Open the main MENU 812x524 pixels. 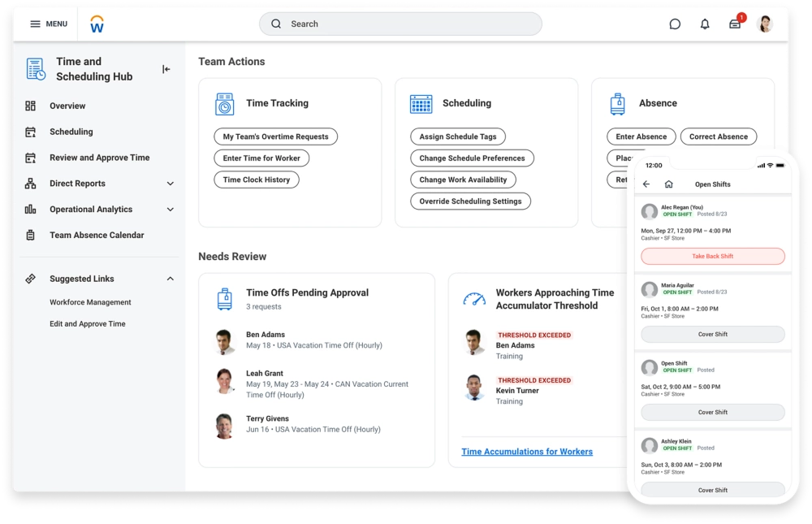pos(49,24)
